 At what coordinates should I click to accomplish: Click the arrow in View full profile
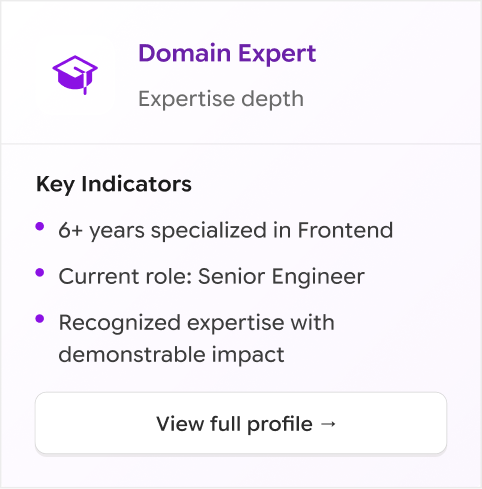click(328, 424)
